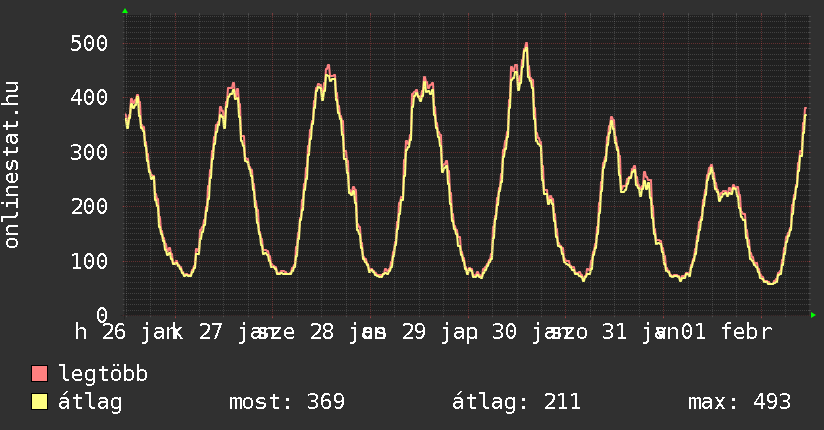Image resolution: width=824 pixels, height=430 pixels.
Task: Click the 100 y-axis label
Action: (89, 261)
